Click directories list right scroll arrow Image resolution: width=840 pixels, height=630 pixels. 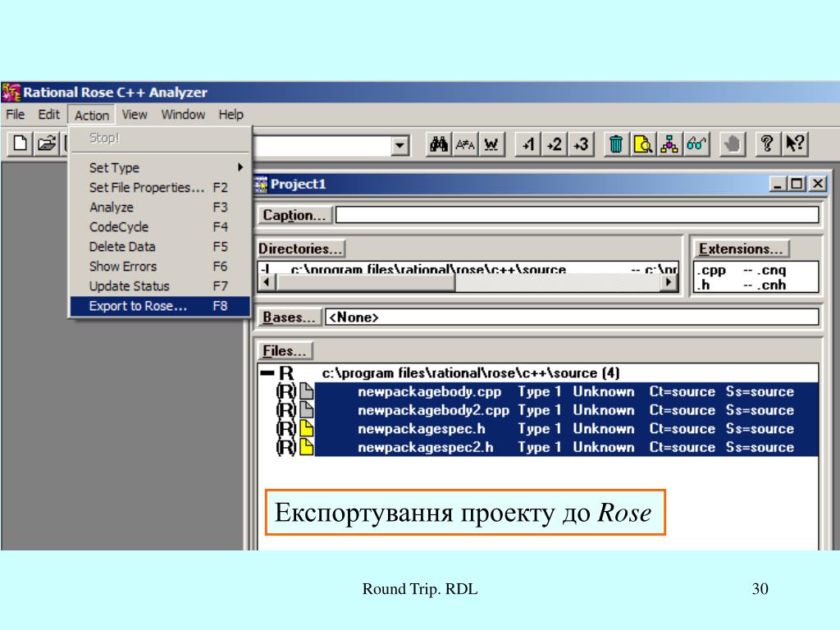click(x=669, y=282)
